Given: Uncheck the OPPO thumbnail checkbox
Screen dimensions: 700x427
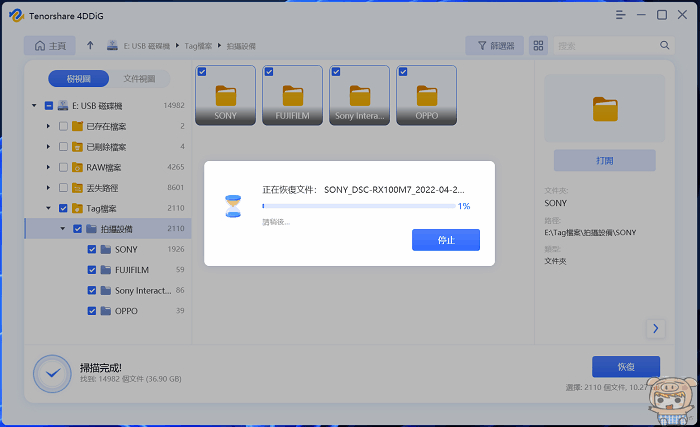Looking at the screenshot, I should tap(402, 71).
